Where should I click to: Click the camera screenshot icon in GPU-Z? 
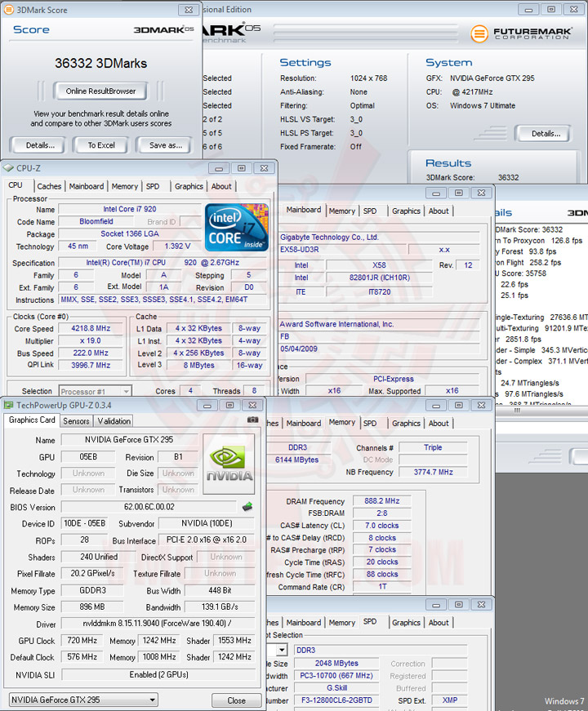pos(252,420)
